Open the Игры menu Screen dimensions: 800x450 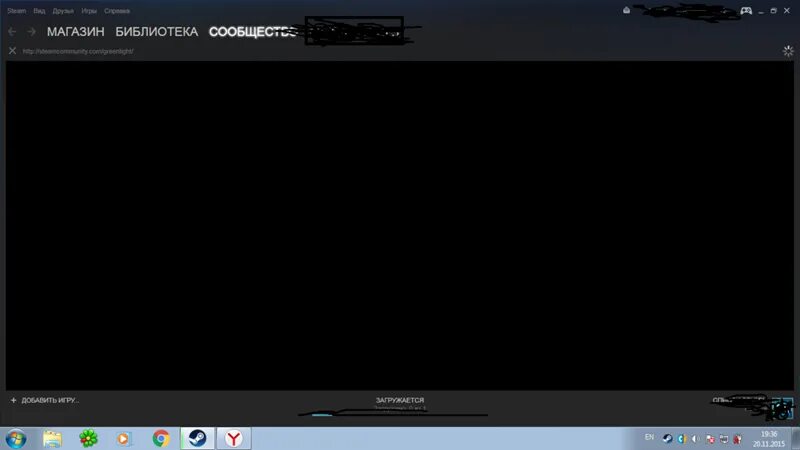pyautogui.click(x=89, y=11)
